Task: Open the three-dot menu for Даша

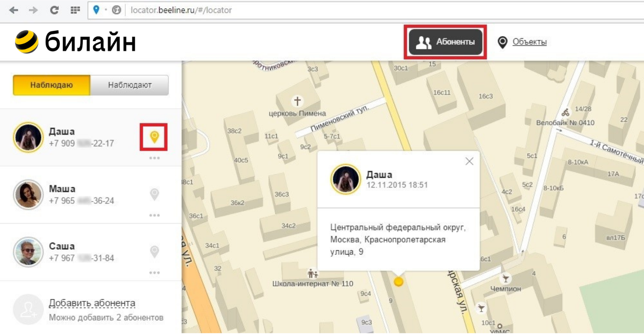Action: 155,158
